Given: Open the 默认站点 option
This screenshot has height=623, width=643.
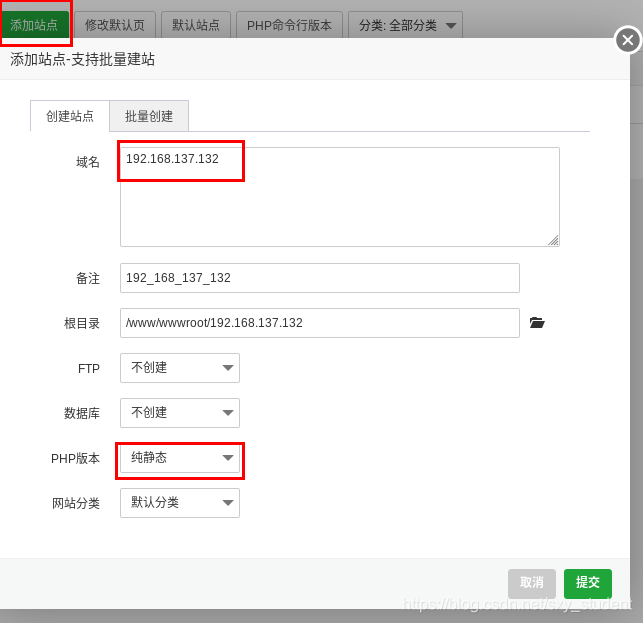Looking at the screenshot, I should point(196,25).
